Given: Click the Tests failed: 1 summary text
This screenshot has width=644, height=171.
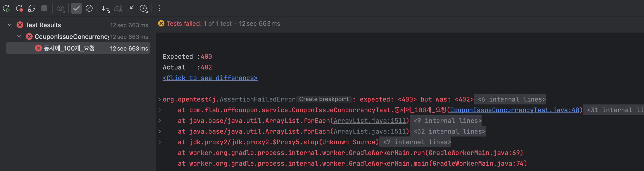Looking at the screenshot, I should click(187, 23).
